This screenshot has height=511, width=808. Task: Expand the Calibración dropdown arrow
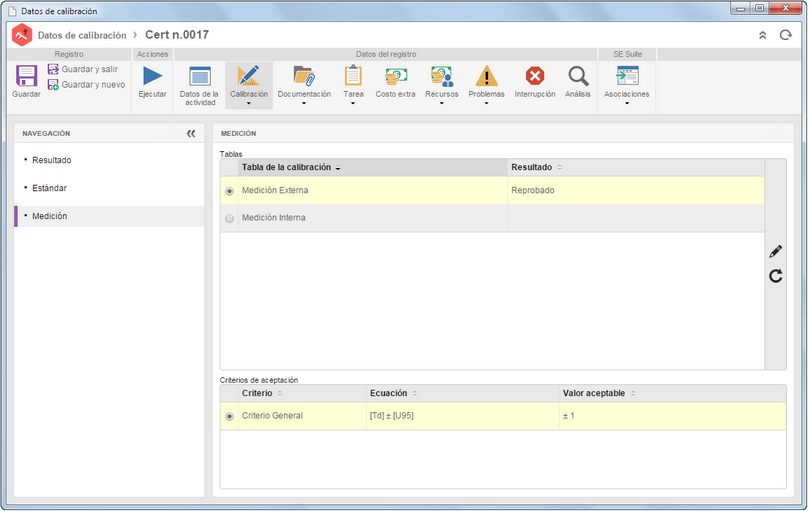coord(249,104)
